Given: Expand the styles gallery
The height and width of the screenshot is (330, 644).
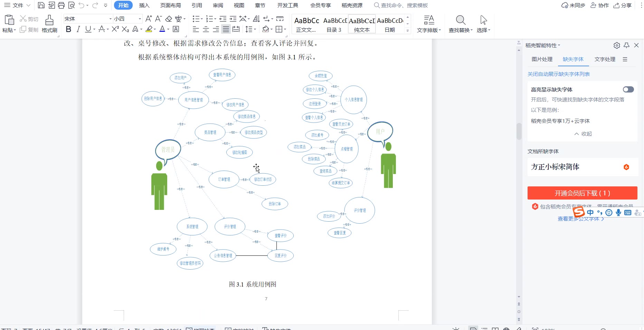Looking at the screenshot, I should [408, 31].
